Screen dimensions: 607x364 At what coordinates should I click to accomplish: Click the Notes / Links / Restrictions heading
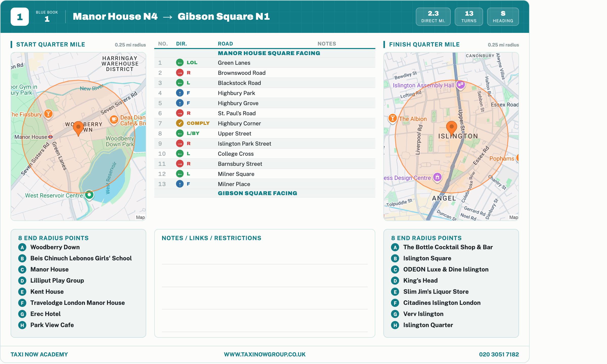211,238
